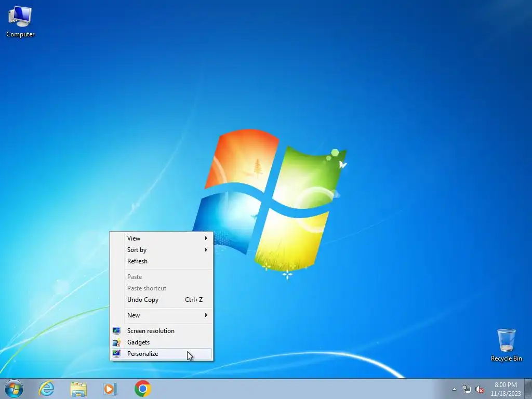The image size is (532, 399).
Task: Open Gadgets from the context menu
Action: point(162,342)
